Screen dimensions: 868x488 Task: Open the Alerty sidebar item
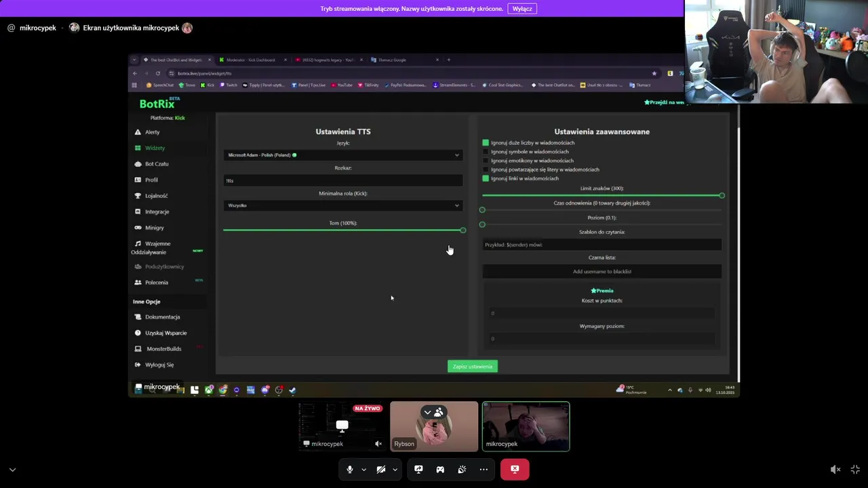[x=147, y=132]
